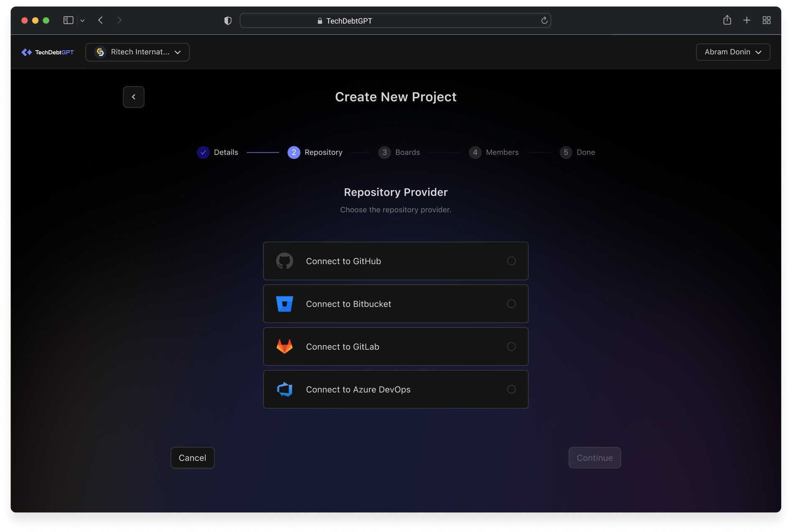Go back with the browser back arrow
792x532 pixels.
pyautogui.click(x=100, y=20)
